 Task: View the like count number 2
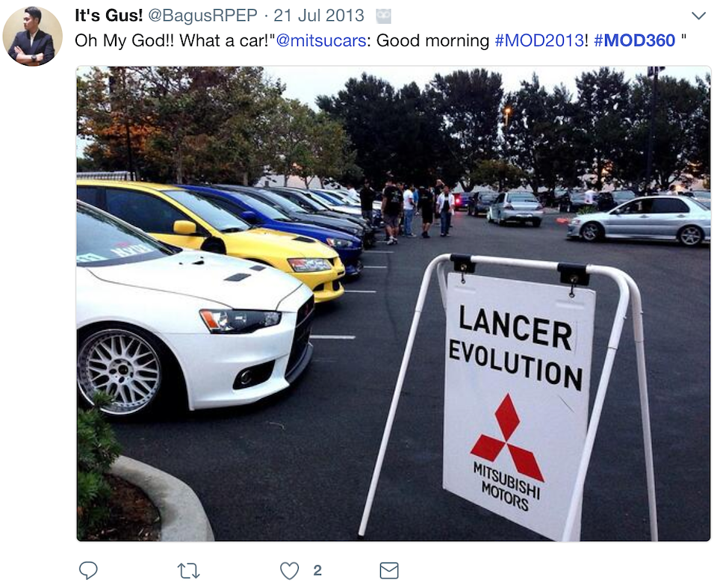[317, 571]
